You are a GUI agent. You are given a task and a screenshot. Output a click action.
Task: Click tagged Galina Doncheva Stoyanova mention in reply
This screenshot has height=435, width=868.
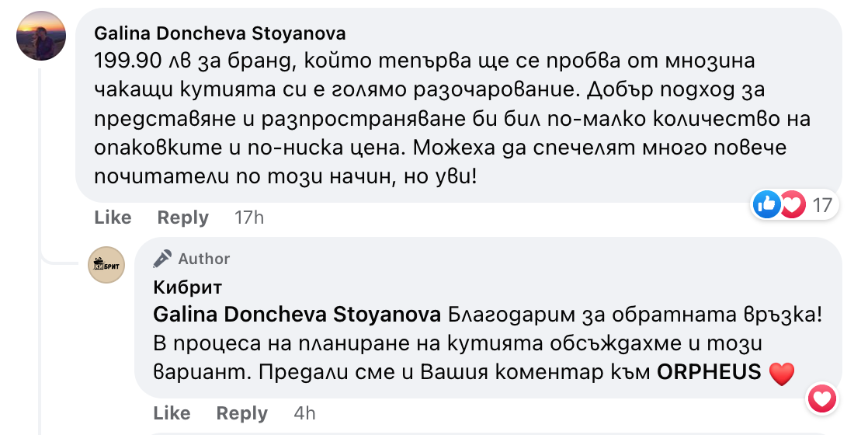click(297, 315)
